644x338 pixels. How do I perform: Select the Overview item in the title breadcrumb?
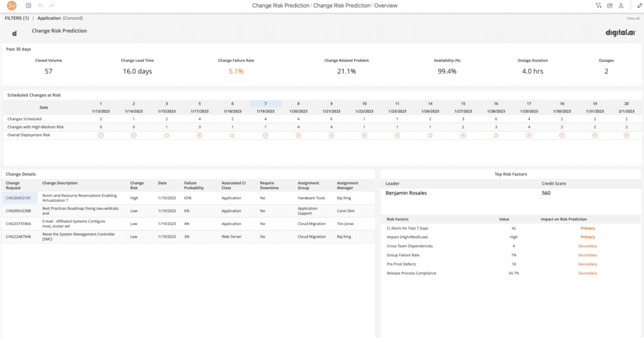click(386, 5)
